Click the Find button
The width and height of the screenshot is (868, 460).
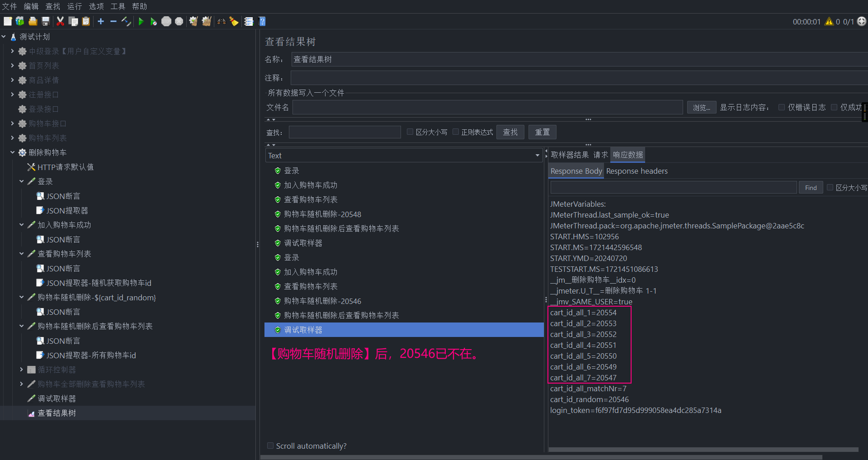[811, 187]
